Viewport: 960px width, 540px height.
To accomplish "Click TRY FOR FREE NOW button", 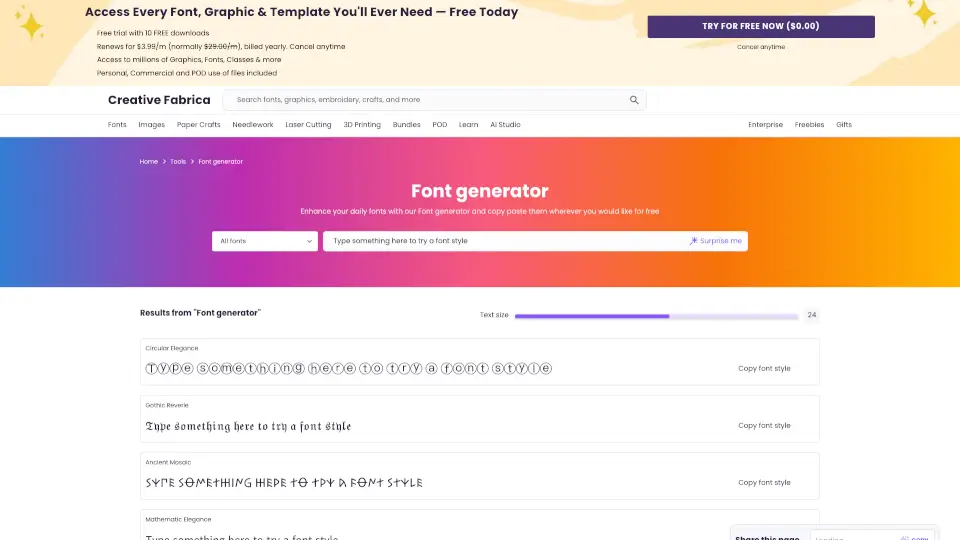I will point(761,26).
